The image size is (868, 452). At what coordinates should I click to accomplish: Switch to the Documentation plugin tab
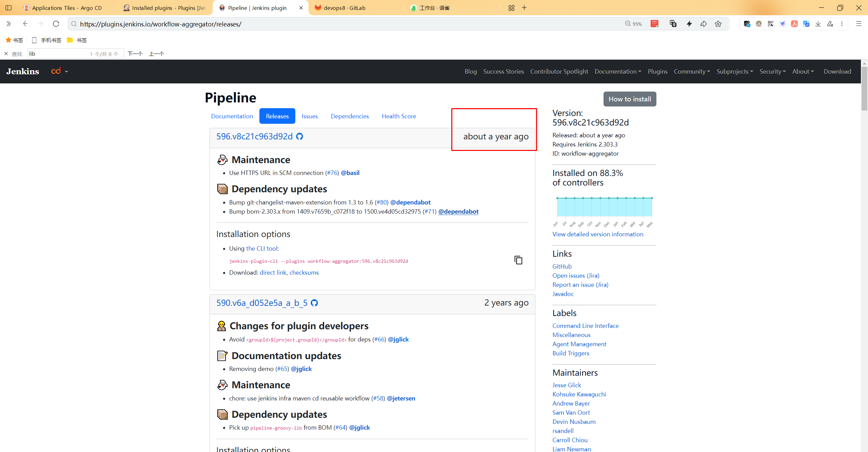tap(232, 116)
